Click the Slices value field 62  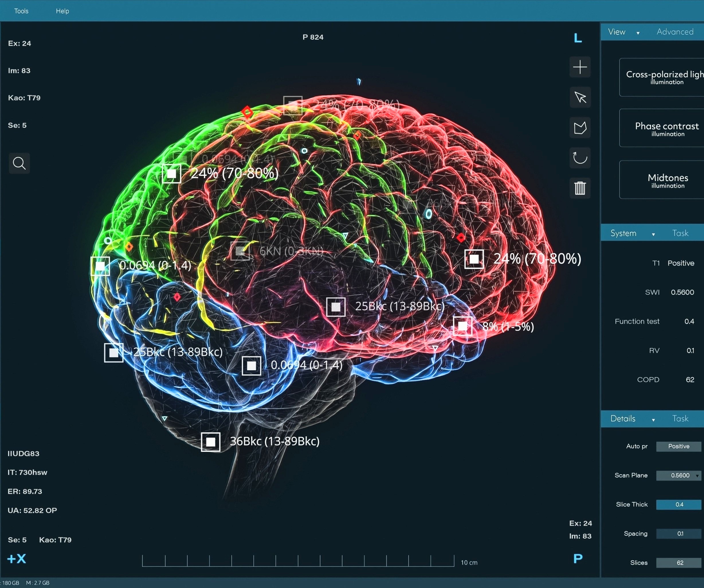click(678, 563)
